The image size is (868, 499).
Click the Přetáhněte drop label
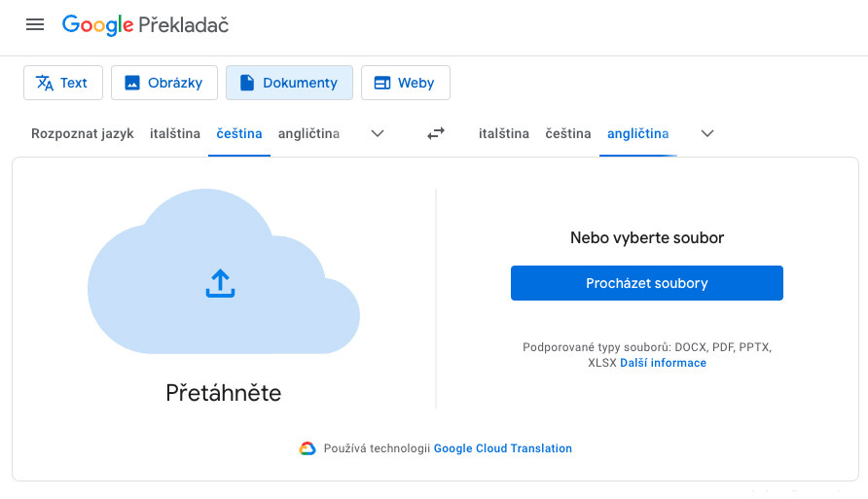224,393
